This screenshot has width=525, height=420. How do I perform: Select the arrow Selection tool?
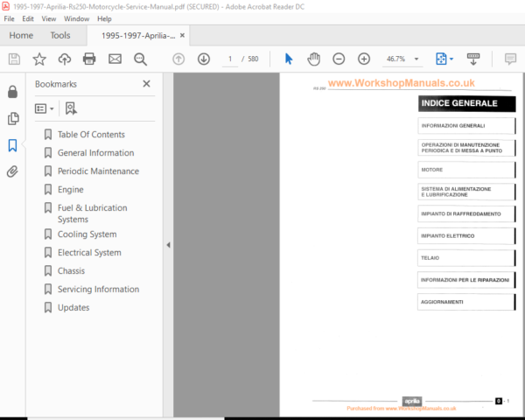[288, 59]
